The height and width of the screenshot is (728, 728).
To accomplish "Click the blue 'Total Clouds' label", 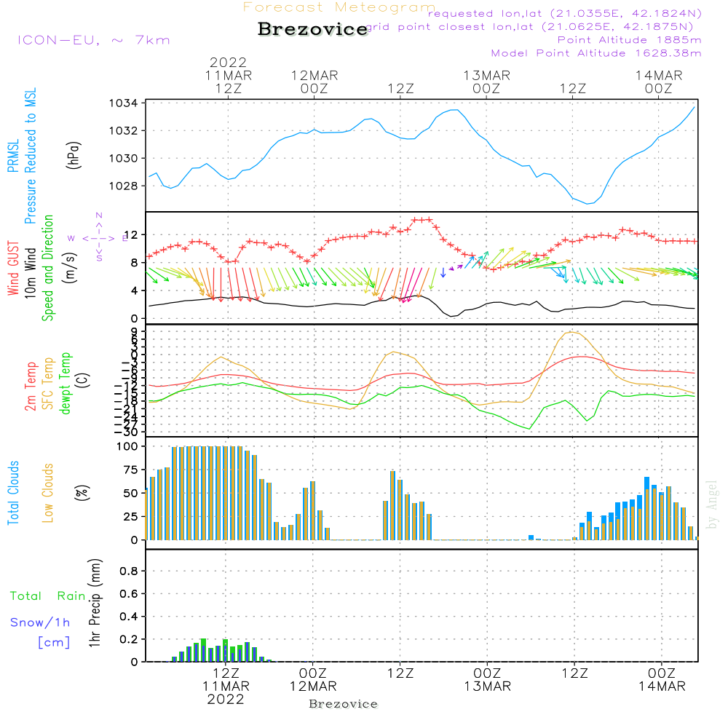I will click(x=13, y=493).
